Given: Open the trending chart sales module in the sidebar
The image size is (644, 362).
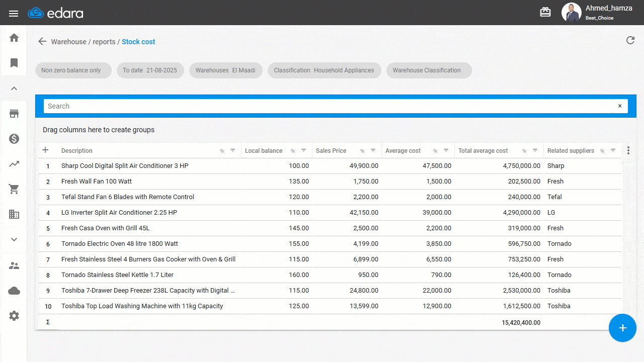Looking at the screenshot, I should 14,164.
